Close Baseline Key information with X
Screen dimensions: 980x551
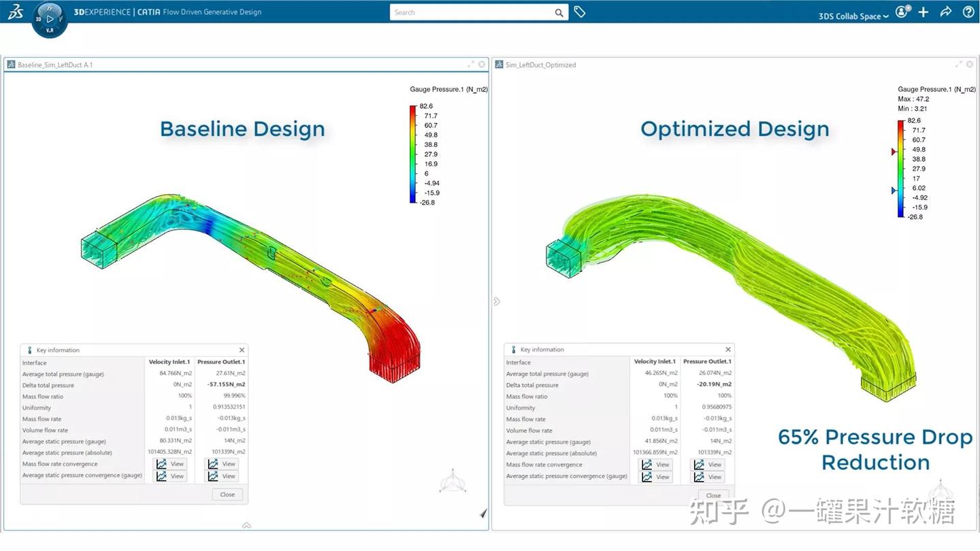pyautogui.click(x=242, y=350)
